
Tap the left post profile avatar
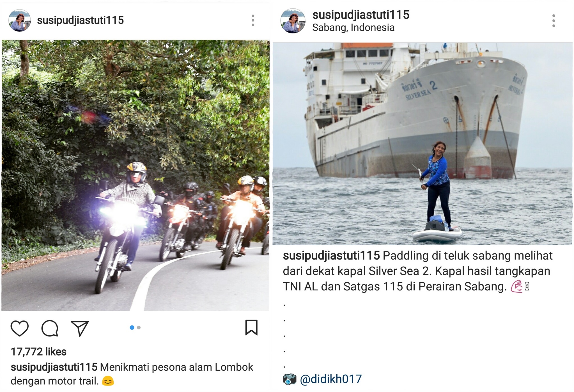tap(20, 20)
